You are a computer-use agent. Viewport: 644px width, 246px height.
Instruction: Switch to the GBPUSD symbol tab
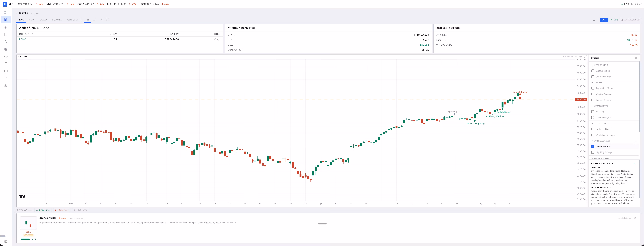tap(72, 20)
